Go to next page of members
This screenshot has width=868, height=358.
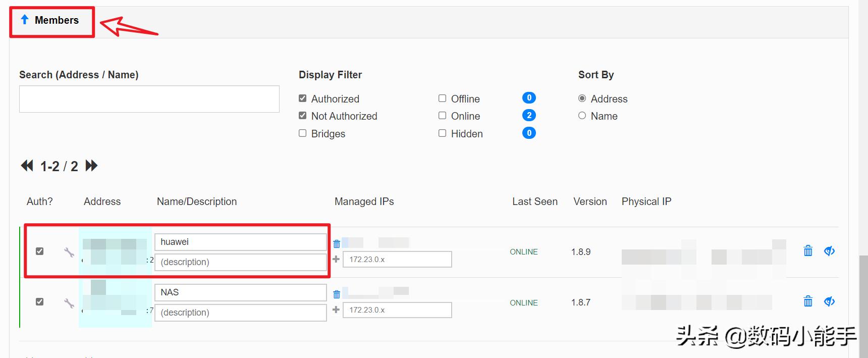pos(92,166)
